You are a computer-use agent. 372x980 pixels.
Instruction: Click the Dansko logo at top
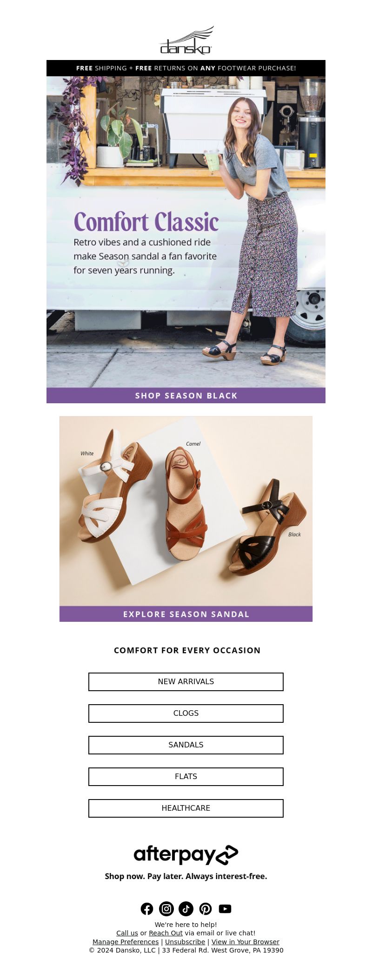point(186,40)
